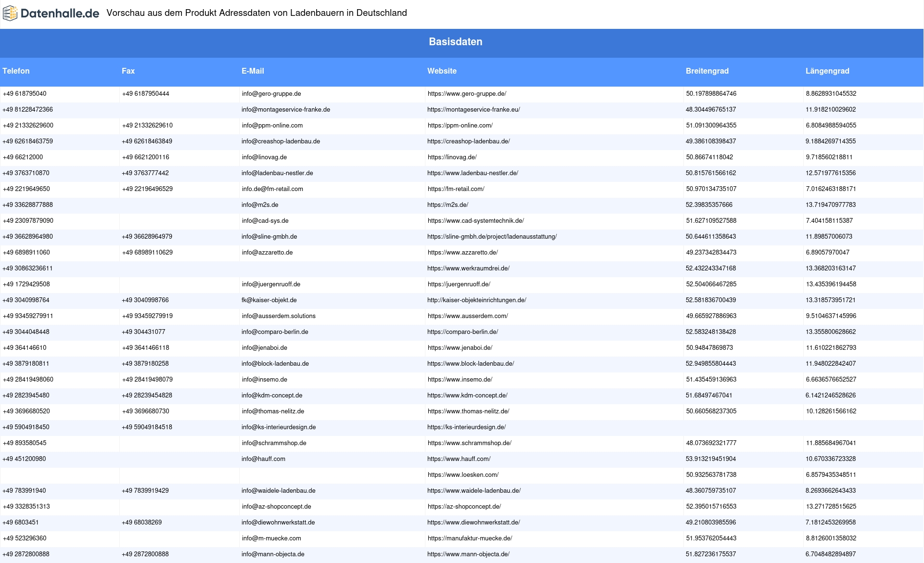Viewport: 924px width, 563px height.
Task: Open https://www.kdm-concept.de/ cell
Action: (x=467, y=396)
